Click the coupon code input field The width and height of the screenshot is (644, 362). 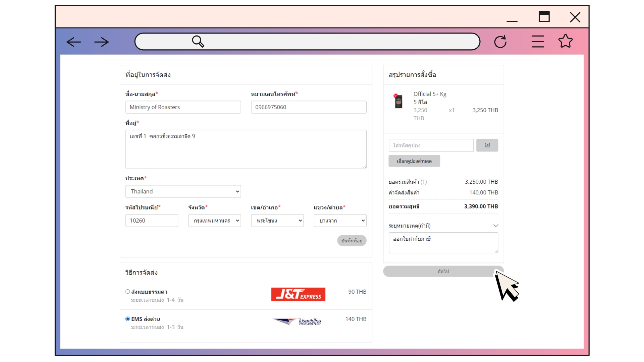tap(431, 145)
